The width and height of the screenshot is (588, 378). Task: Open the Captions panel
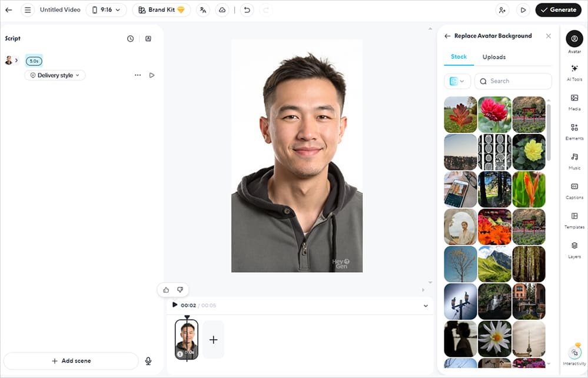click(574, 189)
